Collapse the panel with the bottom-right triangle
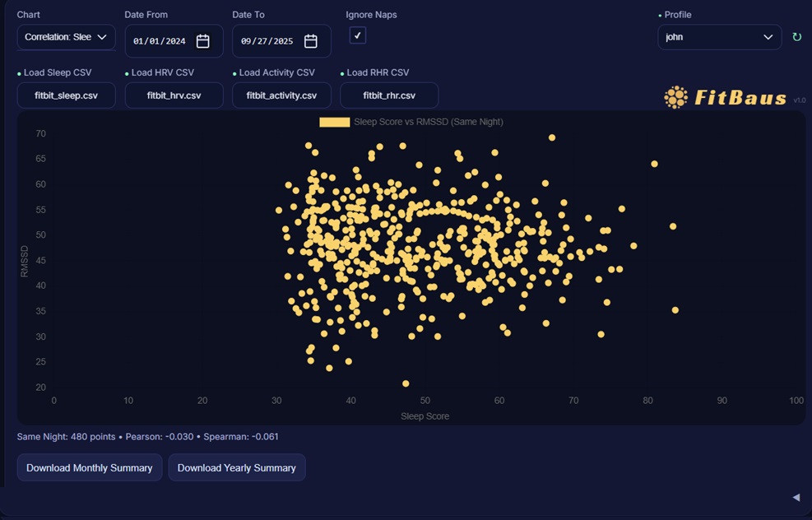This screenshot has width=812, height=520. tap(796, 497)
